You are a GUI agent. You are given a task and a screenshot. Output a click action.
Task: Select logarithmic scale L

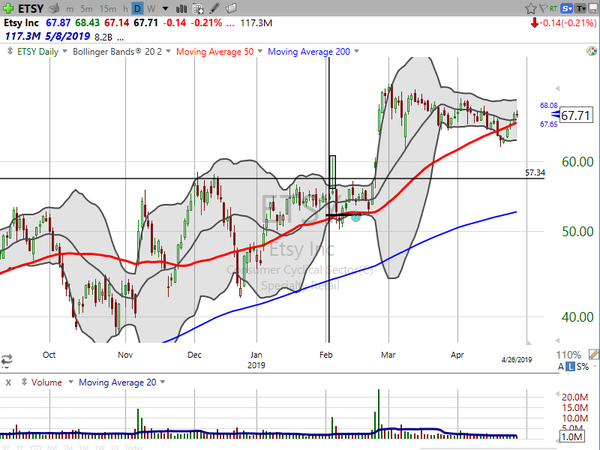coord(570,367)
